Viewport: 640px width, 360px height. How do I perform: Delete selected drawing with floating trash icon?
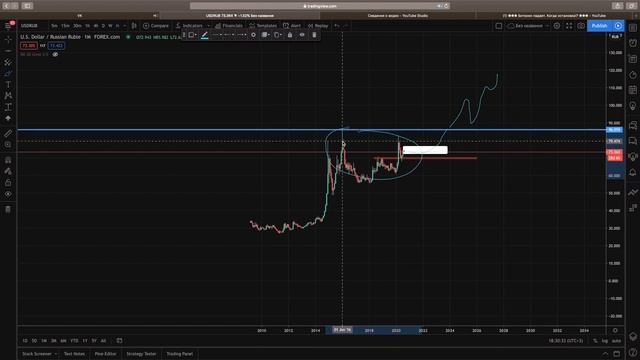314,35
